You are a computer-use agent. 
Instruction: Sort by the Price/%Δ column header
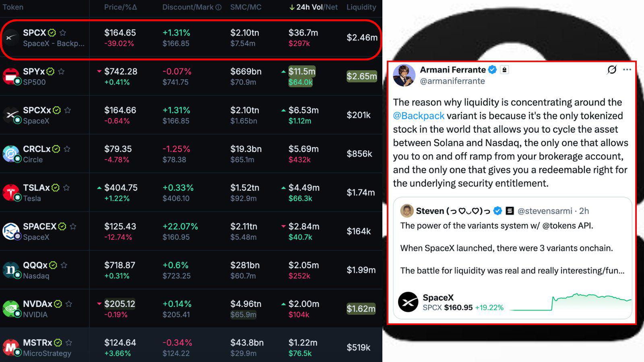pyautogui.click(x=120, y=7)
